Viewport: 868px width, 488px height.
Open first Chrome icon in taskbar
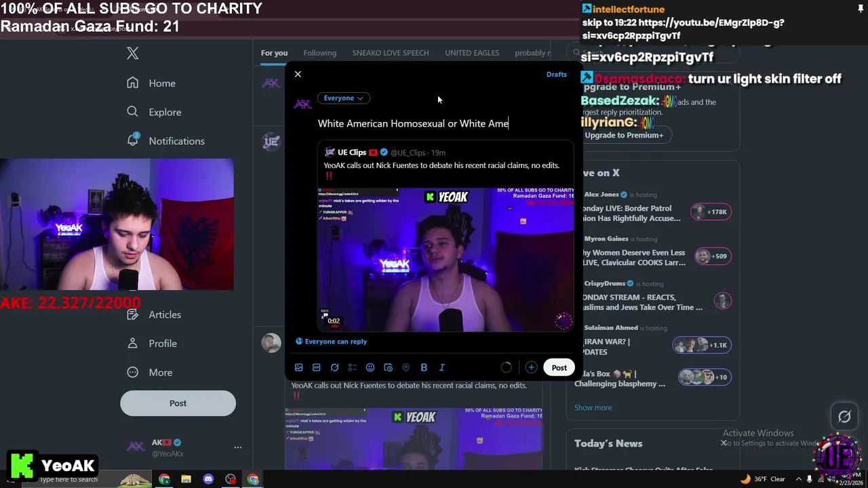tap(164, 479)
